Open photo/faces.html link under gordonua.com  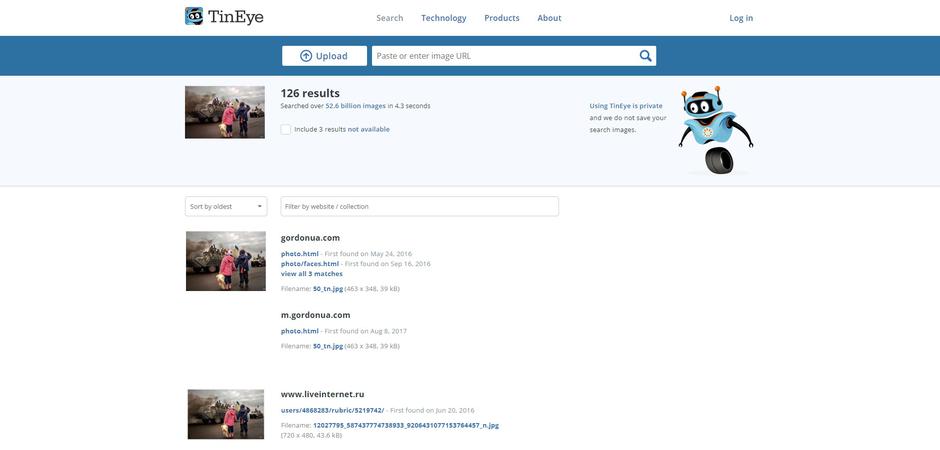(310, 264)
